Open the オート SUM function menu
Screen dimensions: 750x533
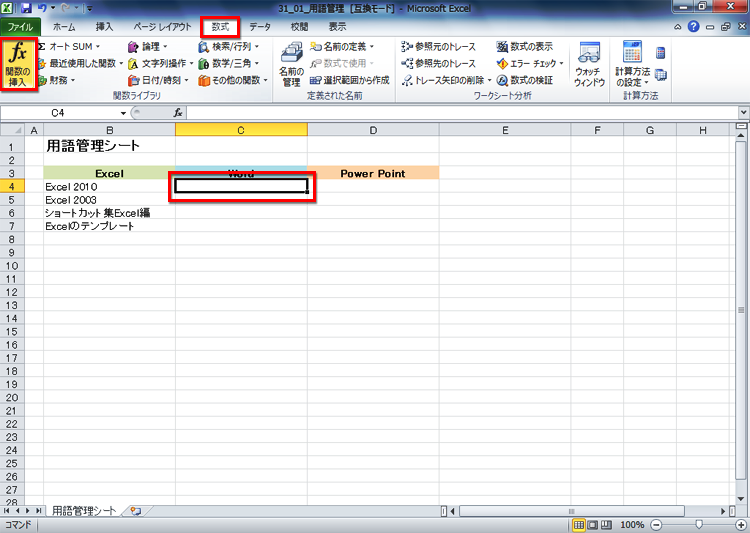point(69,47)
